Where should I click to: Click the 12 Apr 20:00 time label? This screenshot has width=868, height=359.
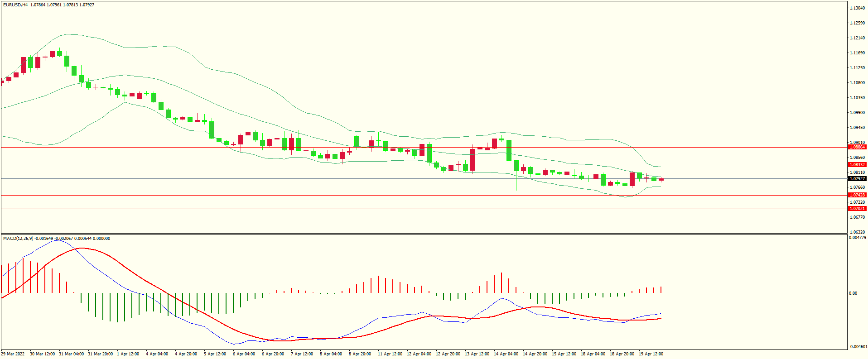(x=448, y=354)
